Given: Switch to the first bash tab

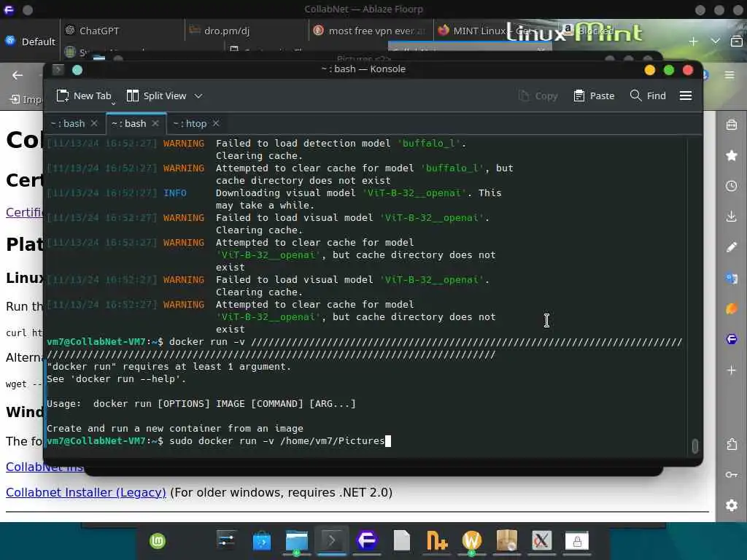Looking at the screenshot, I should [68, 124].
